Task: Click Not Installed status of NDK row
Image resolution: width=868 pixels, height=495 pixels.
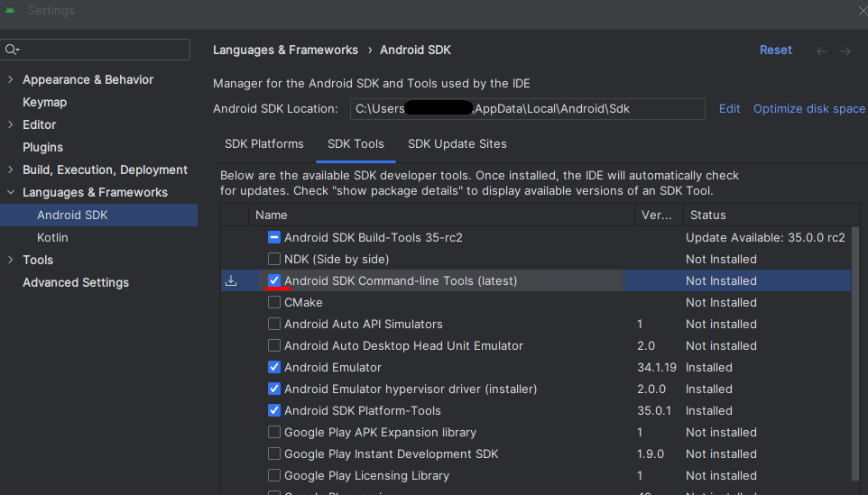Action: pyautogui.click(x=721, y=260)
